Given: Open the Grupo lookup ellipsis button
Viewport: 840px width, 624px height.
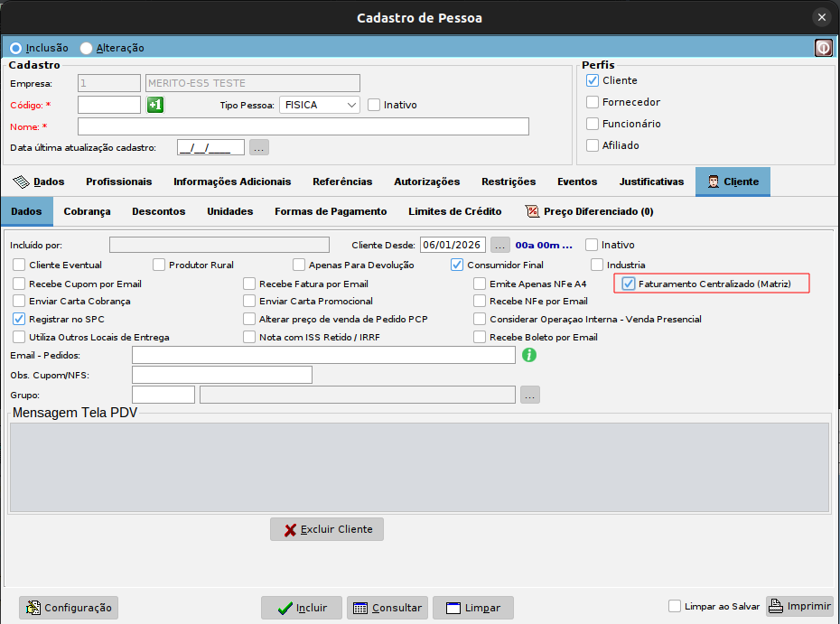Looking at the screenshot, I should point(530,395).
